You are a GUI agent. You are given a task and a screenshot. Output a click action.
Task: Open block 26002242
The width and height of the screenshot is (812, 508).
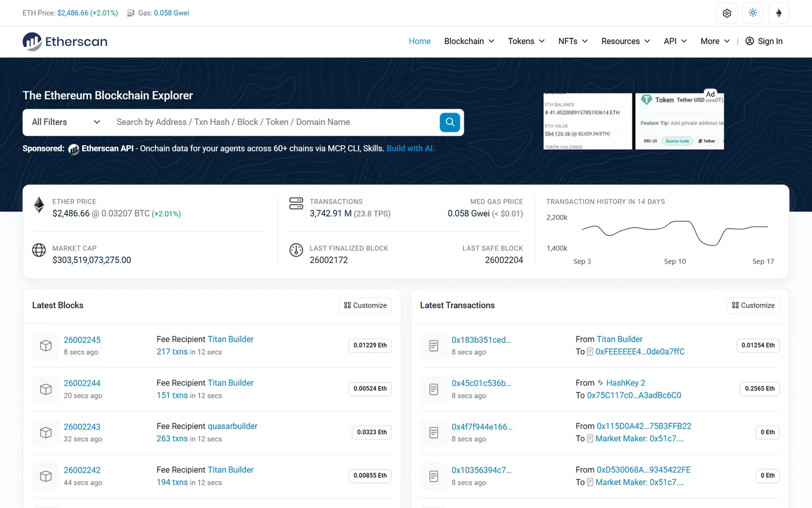click(82, 470)
